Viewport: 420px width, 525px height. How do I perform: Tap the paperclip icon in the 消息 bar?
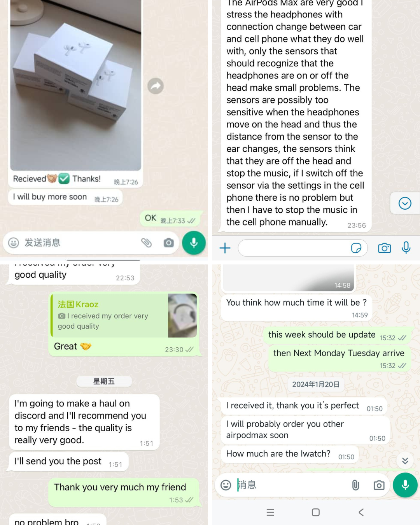coord(355,485)
